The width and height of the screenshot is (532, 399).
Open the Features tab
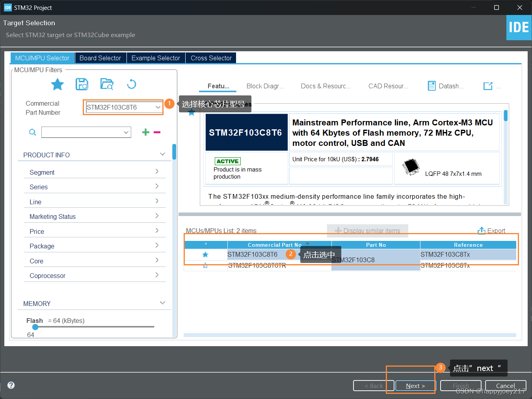coord(218,86)
